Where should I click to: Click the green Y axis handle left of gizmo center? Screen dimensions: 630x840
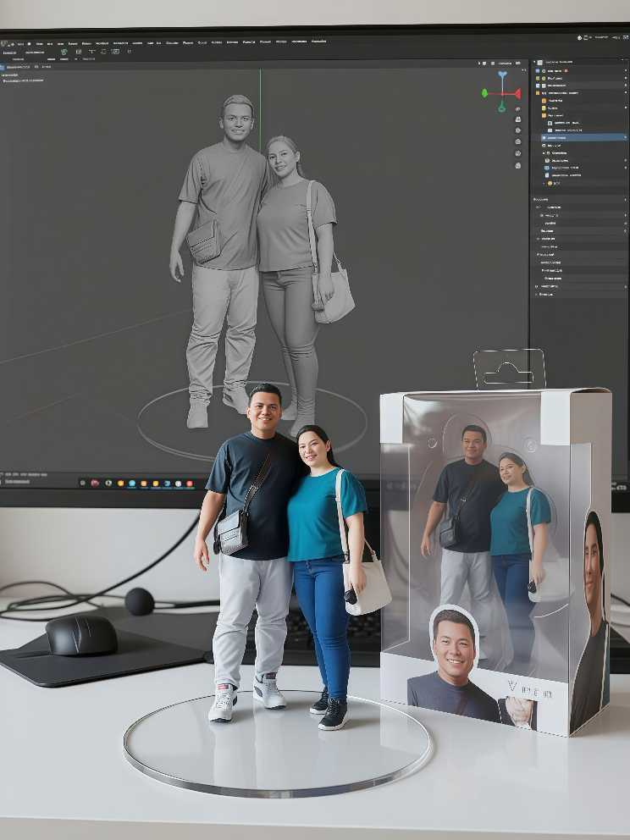coord(485,93)
